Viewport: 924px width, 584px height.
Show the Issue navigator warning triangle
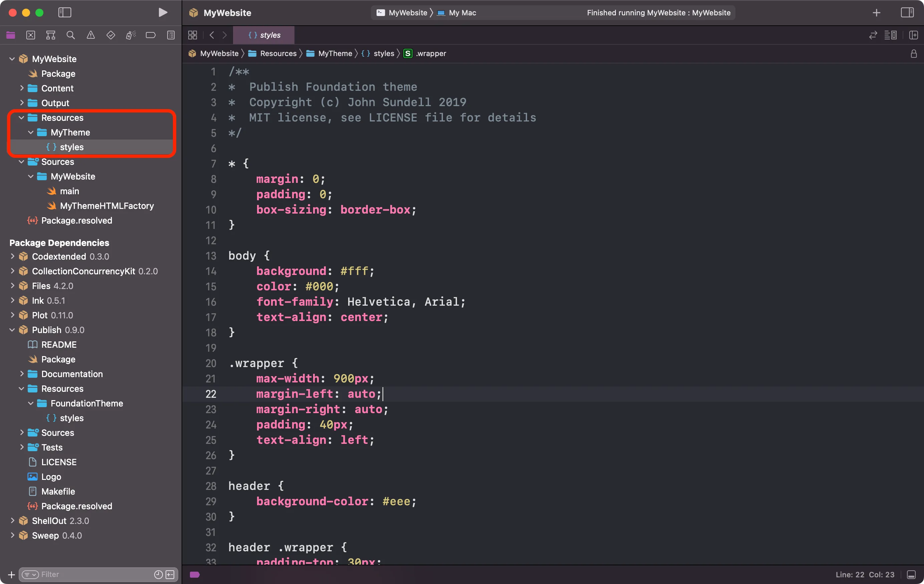[91, 35]
